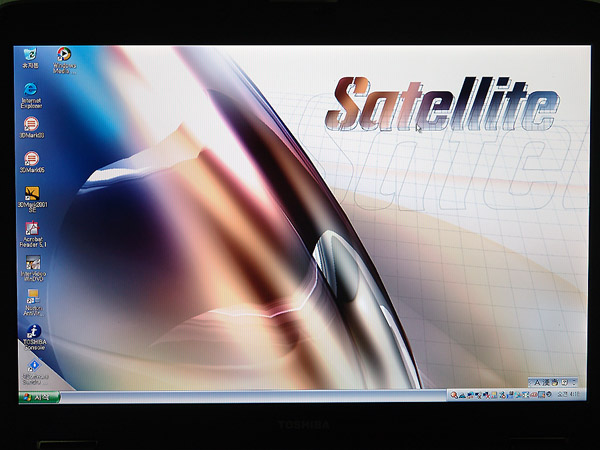Image resolution: width=600 pixels, height=450 pixels.
Task: Open the Recycle Bin desktop icon
Action: [30, 58]
